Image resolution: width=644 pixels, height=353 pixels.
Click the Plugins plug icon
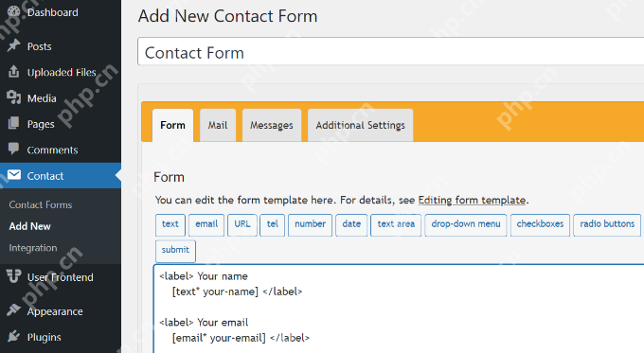point(13,336)
